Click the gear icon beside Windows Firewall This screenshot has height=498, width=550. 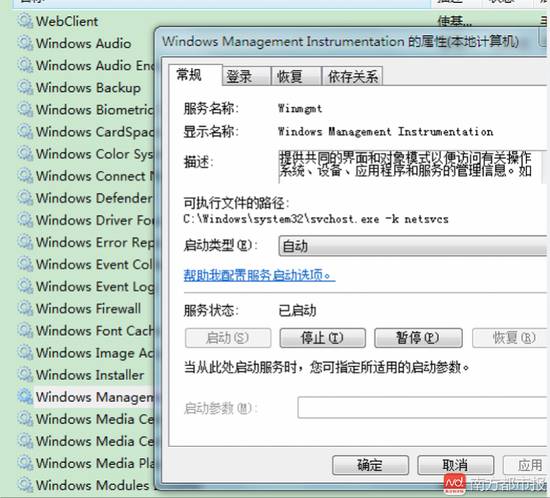tap(25, 308)
